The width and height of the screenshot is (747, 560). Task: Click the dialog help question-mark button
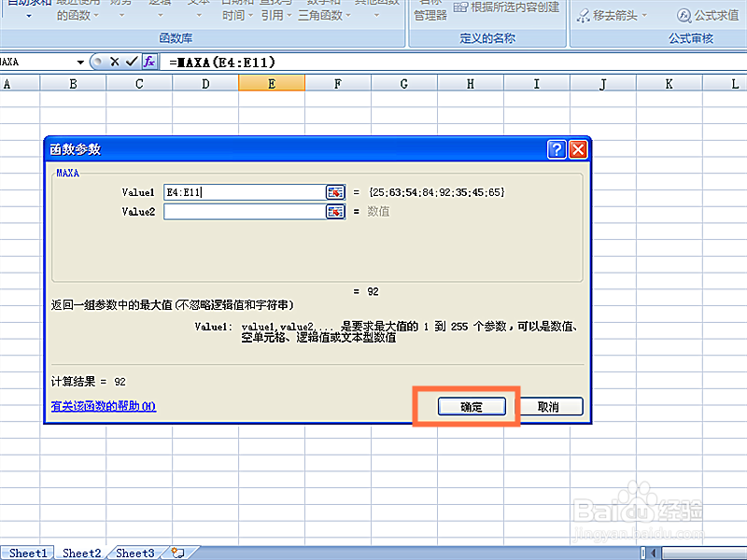point(557,149)
